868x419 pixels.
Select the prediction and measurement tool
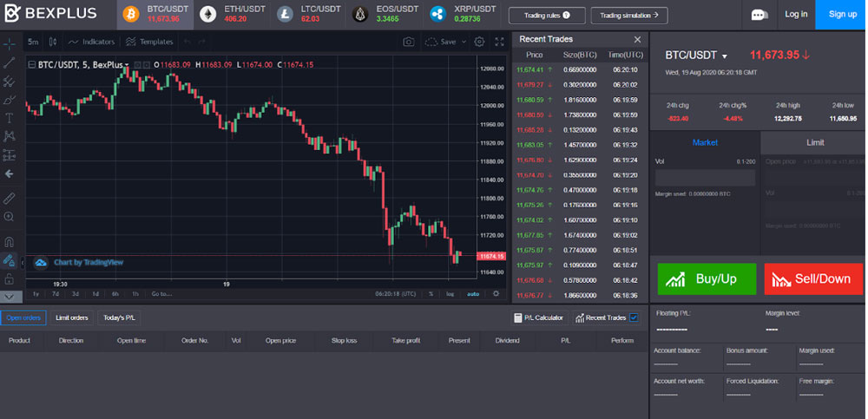tap(9, 155)
